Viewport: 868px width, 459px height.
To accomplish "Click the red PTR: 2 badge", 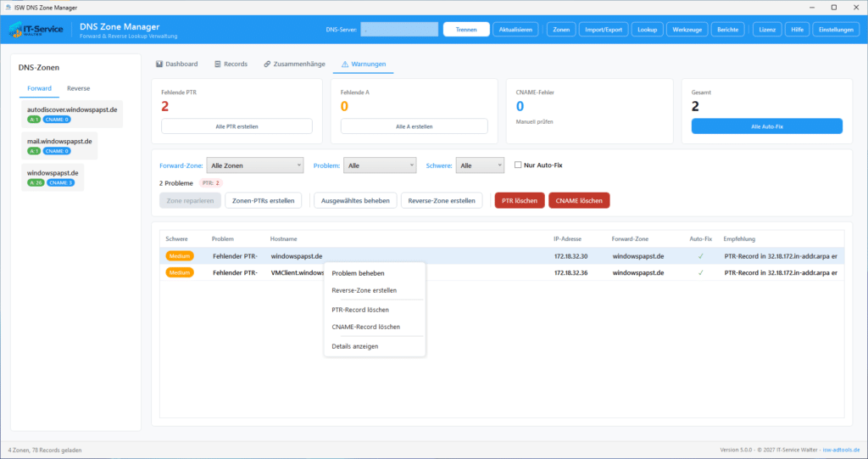I will (x=210, y=183).
